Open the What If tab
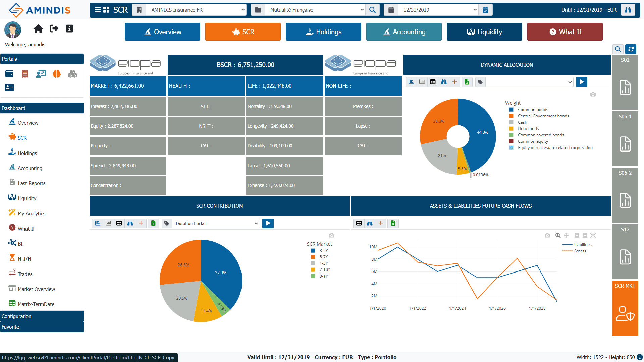 coord(565,32)
